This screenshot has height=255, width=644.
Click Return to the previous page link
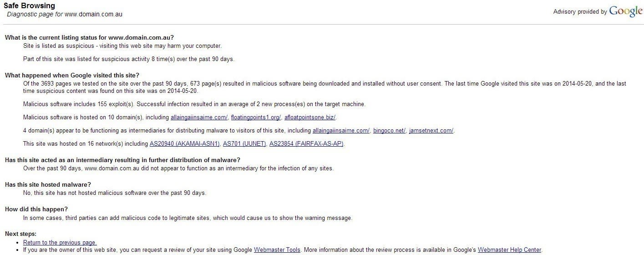[x=60, y=243]
